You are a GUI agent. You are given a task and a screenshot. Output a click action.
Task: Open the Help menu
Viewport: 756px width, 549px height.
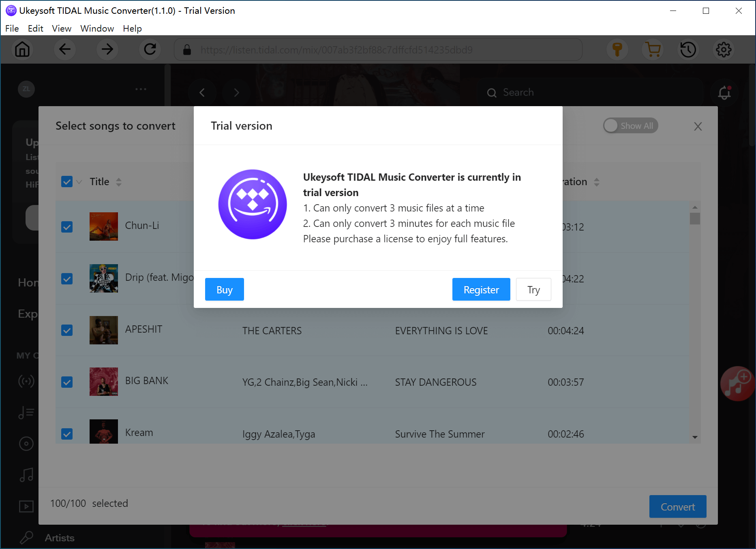[133, 28]
